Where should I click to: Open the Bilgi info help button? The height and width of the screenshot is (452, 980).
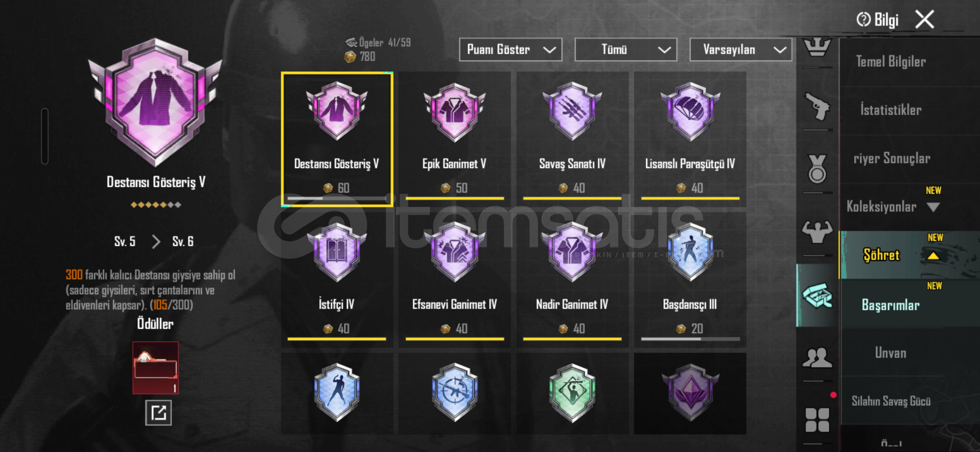(878, 20)
